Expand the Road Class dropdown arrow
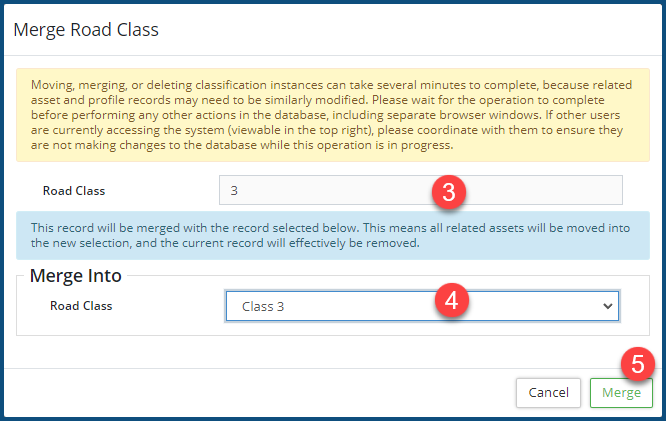 coord(607,306)
